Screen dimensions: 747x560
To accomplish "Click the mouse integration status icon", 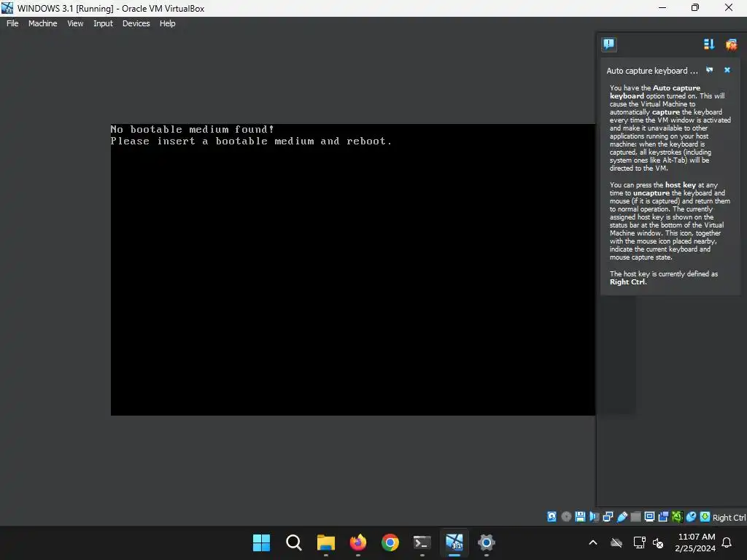I will click(692, 517).
